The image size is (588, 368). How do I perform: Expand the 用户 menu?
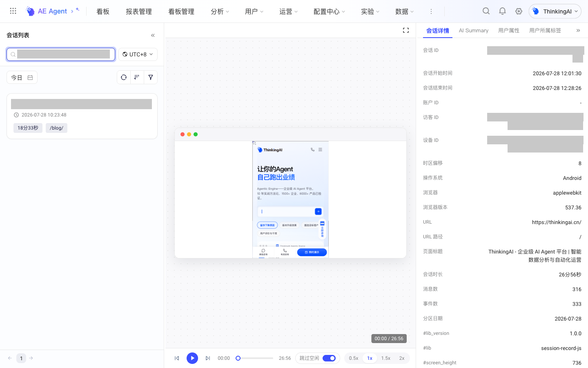(254, 11)
